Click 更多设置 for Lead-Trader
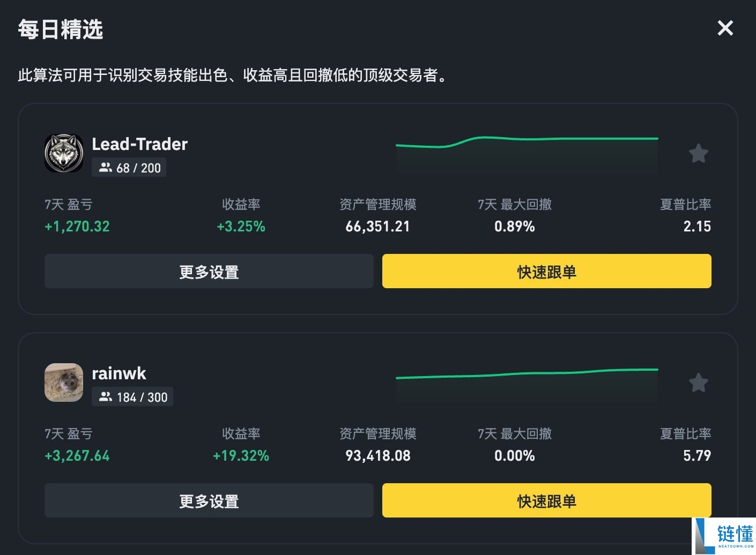Screen dimensions: 756x555 pos(209,272)
